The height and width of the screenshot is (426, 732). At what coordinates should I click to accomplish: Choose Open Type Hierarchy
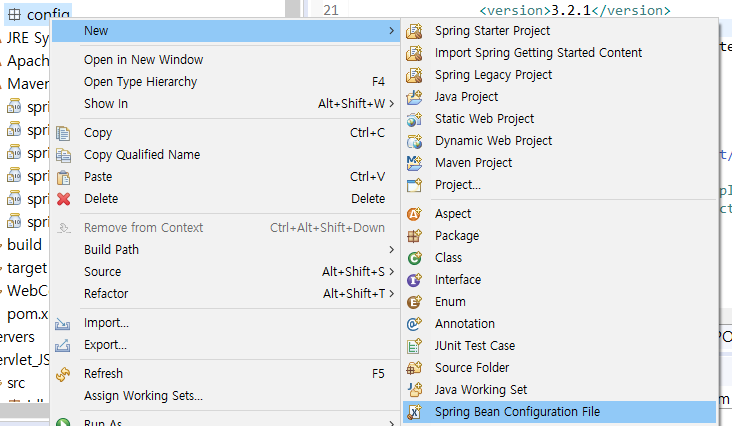pos(225,82)
